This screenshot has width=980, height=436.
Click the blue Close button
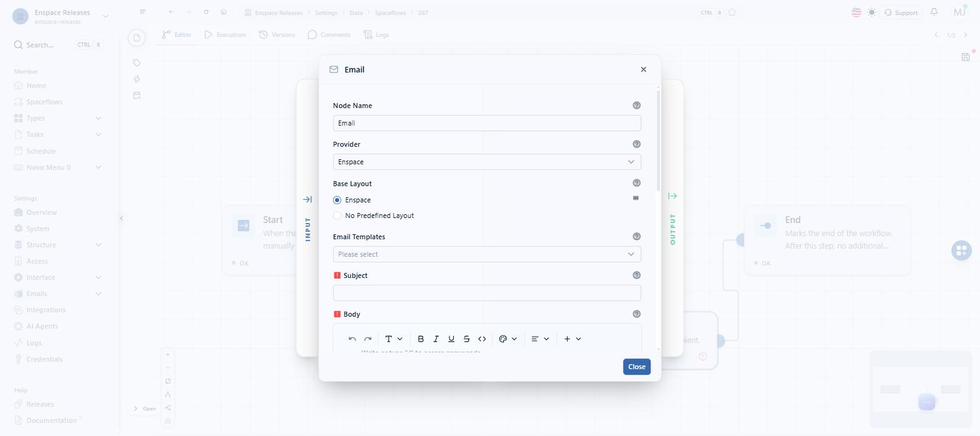point(637,367)
